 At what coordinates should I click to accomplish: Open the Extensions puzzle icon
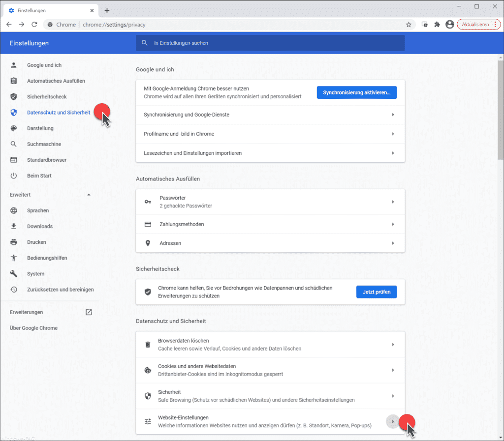click(437, 25)
